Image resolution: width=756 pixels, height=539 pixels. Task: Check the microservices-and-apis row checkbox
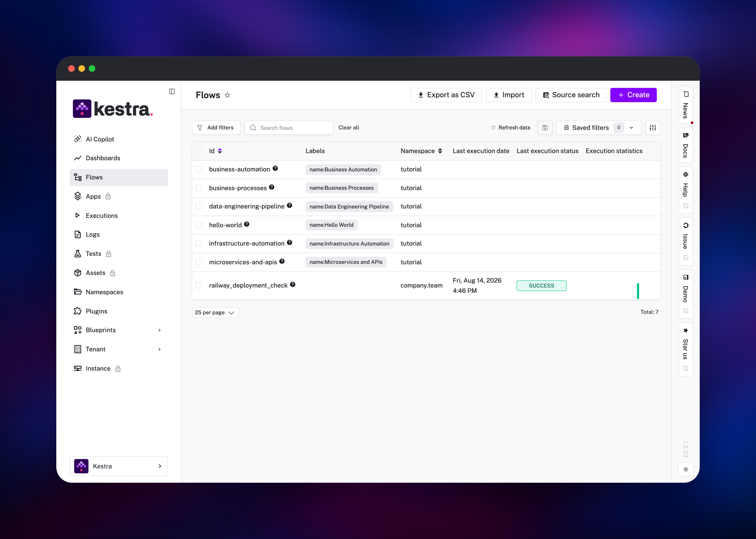click(x=199, y=262)
